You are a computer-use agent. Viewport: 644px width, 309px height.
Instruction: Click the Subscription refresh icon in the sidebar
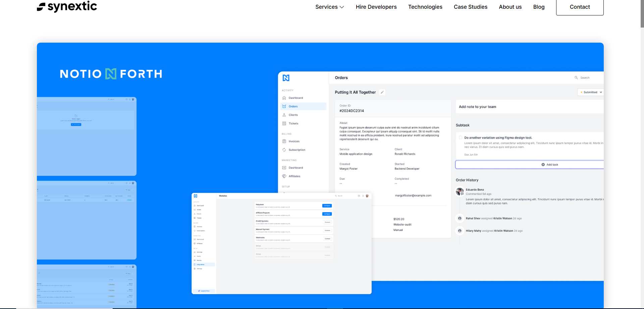tap(284, 150)
